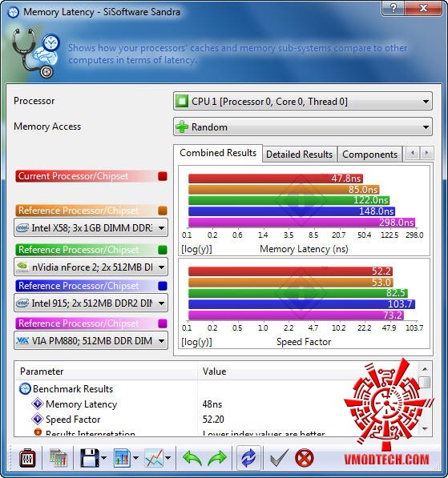This screenshot has height=478, width=448.
Task: Select the Benchmark Results row
Action: click(x=216, y=389)
